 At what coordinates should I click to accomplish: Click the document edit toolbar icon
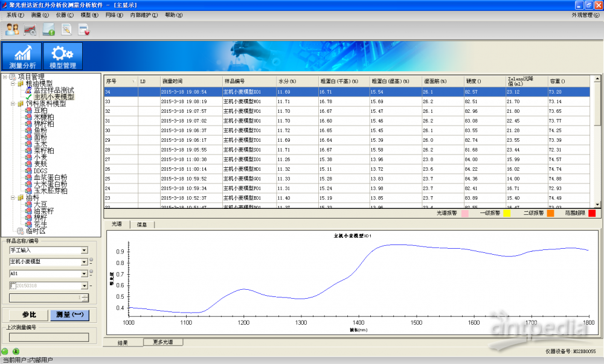pos(66,29)
